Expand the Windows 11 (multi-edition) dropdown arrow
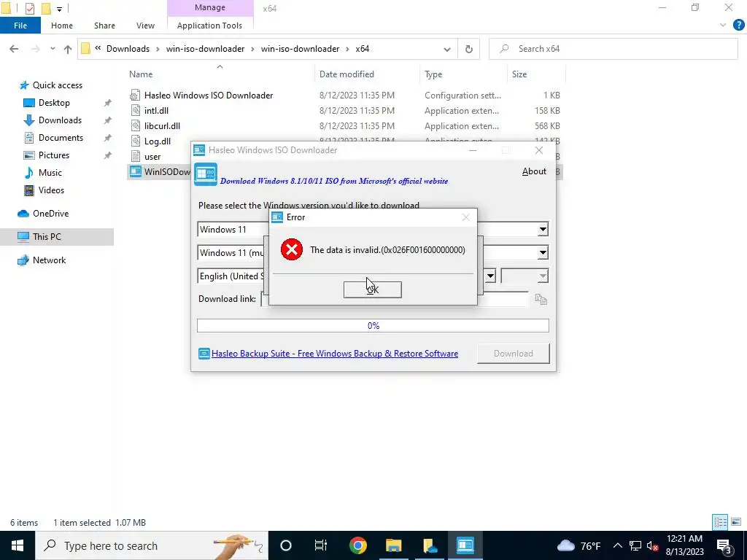Viewport: 747px width, 560px height. click(543, 253)
